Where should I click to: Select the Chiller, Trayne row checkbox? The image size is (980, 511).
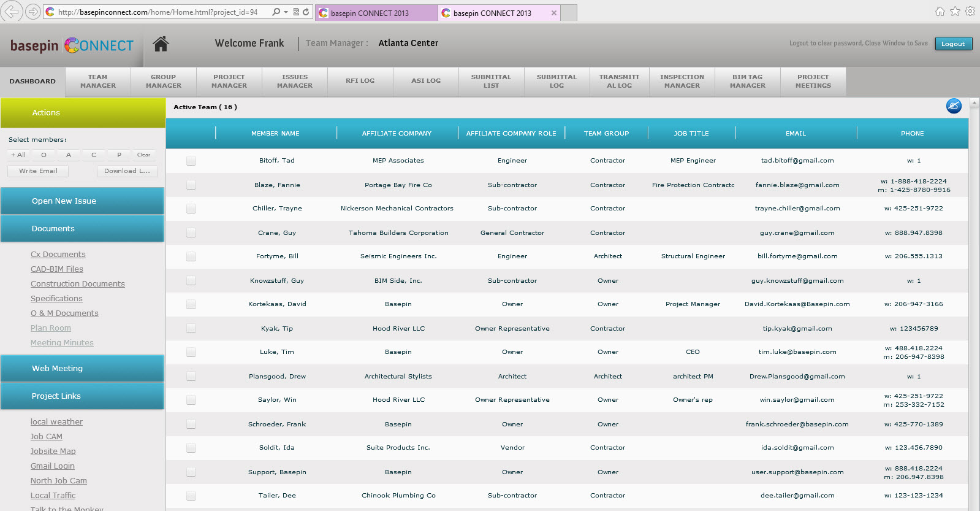point(191,209)
